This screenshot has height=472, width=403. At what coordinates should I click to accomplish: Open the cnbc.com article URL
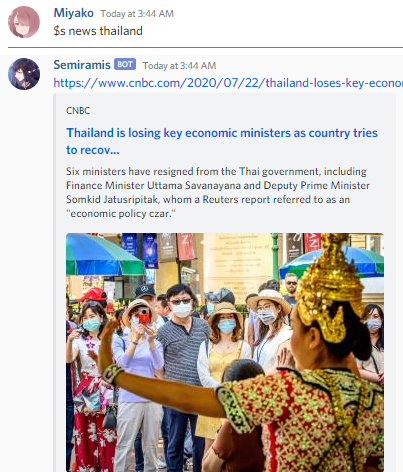click(228, 83)
